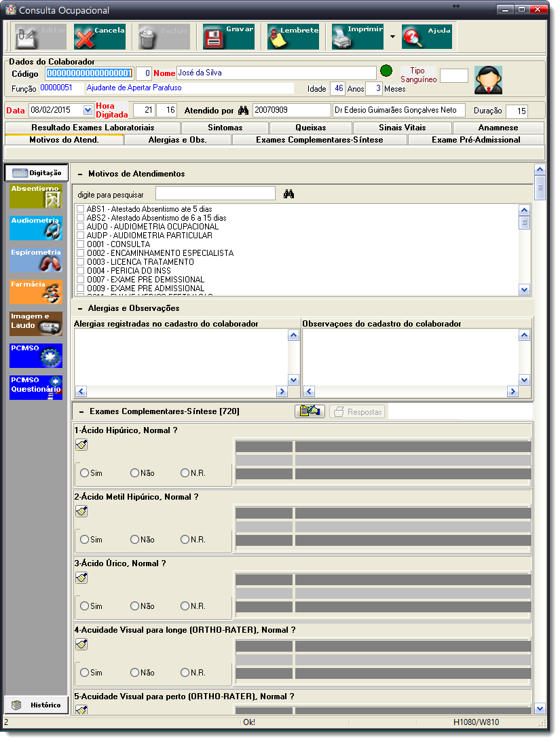Open the PCMSO sidebar module
The image size is (560, 742).
[x=36, y=356]
